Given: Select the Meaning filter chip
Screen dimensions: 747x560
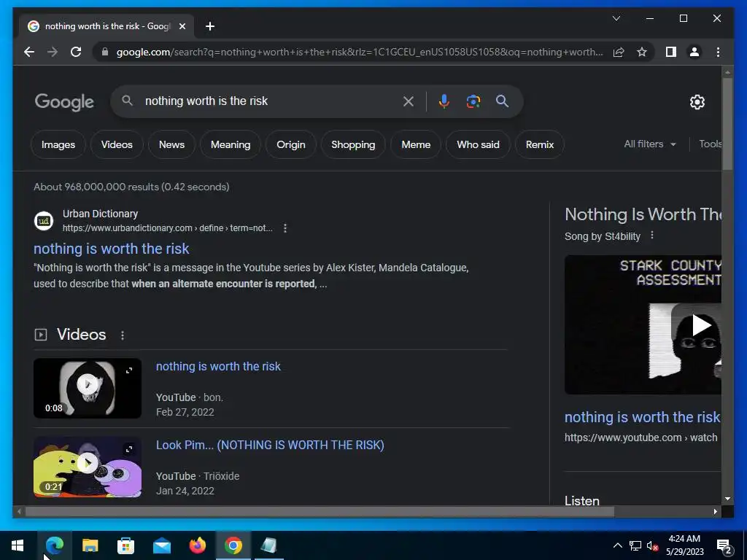Looking at the screenshot, I should point(231,144).
